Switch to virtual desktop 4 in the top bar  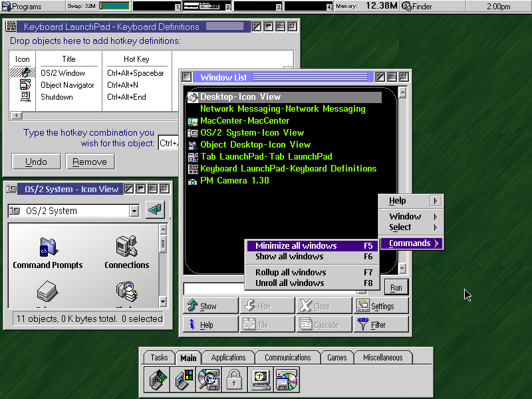point(309,6)
